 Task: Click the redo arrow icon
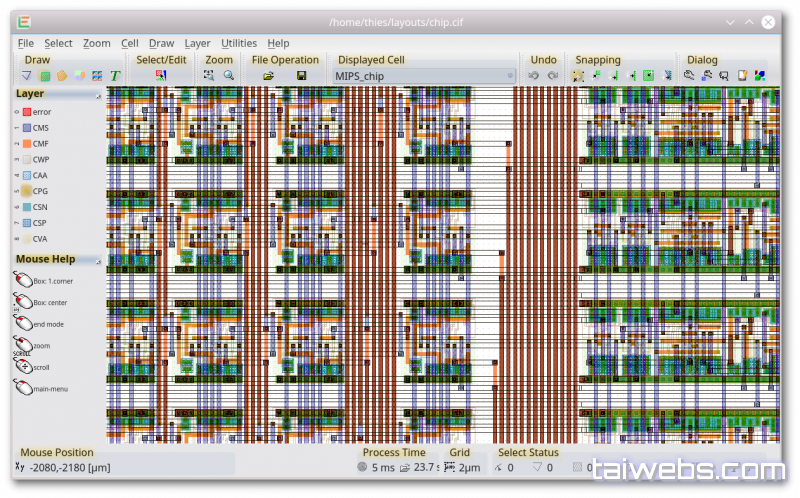pyautogui.click(x=552, y=76)
